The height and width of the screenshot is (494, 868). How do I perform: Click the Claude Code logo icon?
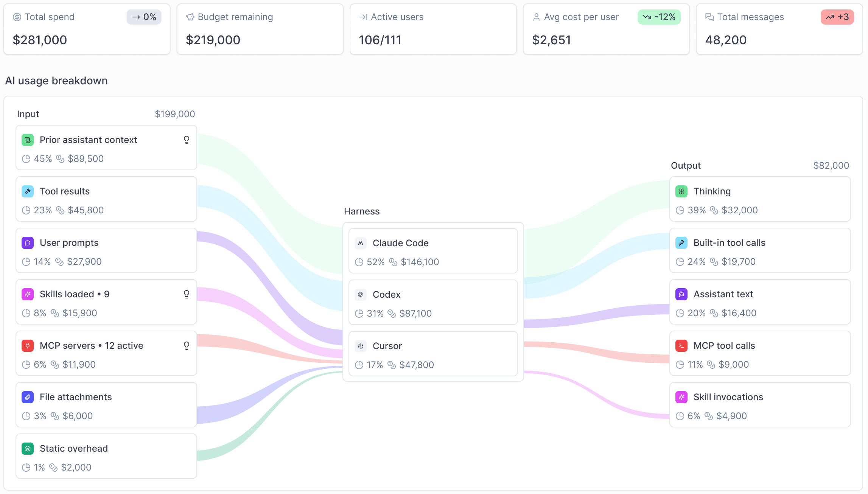[x=361, y=243]
